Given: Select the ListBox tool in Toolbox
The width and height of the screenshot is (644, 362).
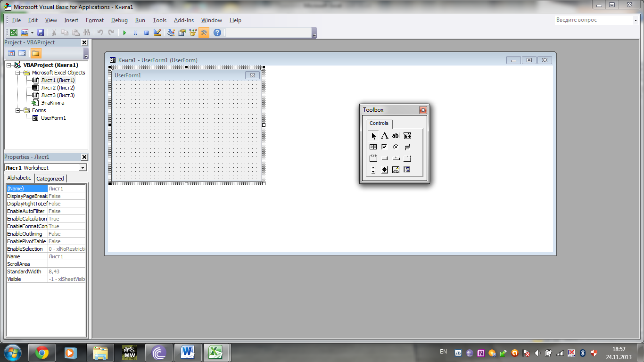Looking at the screenshot, I should click(x=373, y=147).
